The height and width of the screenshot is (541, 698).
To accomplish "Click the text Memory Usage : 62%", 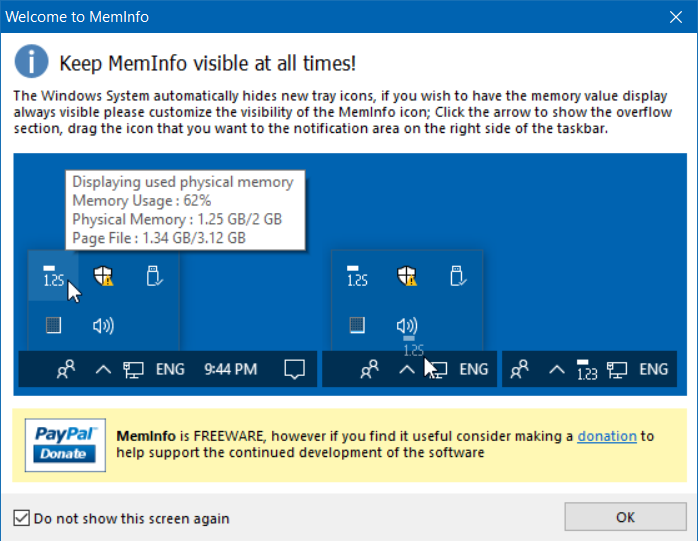I will coord(142,201).
